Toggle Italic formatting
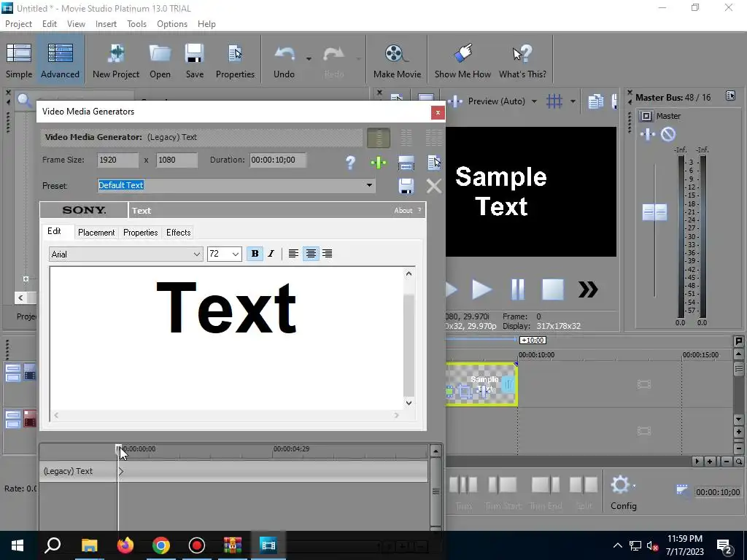The image size is (747, 560). 271,254
